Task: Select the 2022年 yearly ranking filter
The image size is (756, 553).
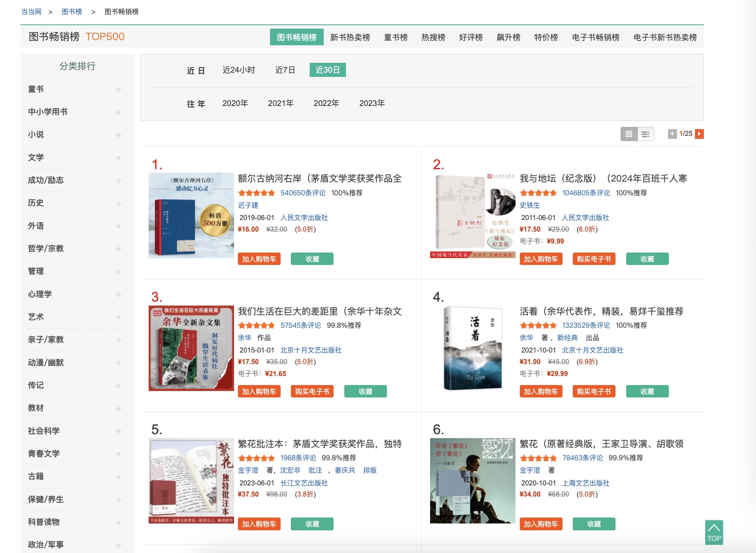Action: [x=326, y=103]
